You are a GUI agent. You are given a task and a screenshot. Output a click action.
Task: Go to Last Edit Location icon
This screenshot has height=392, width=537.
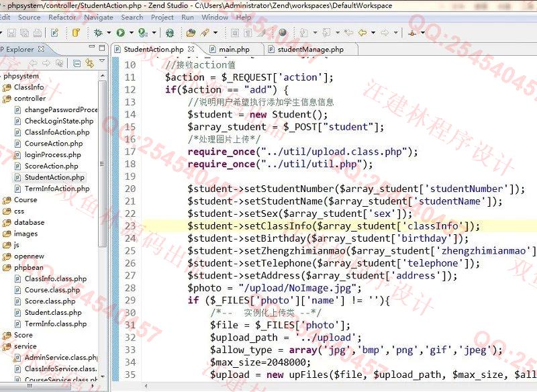348,33
